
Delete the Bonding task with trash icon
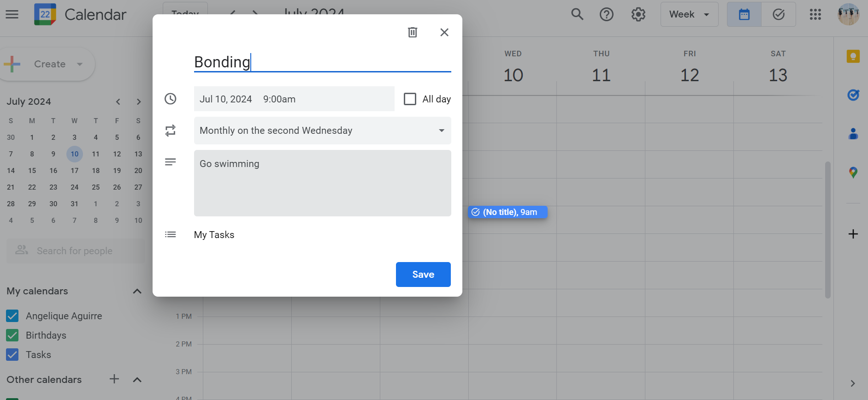413,32
